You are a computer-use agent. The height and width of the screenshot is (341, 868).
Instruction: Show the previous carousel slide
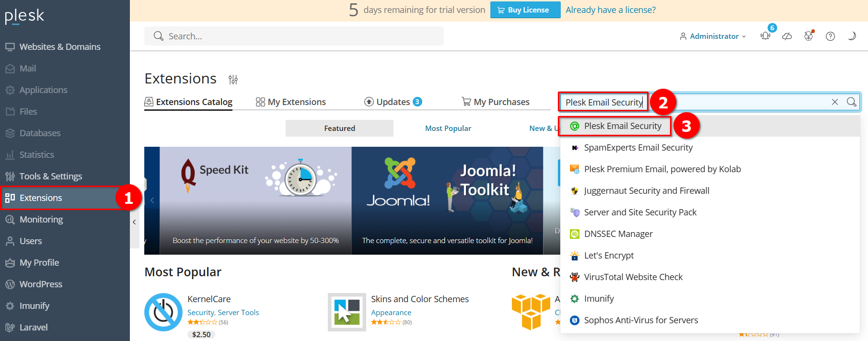tap(152, 200)
